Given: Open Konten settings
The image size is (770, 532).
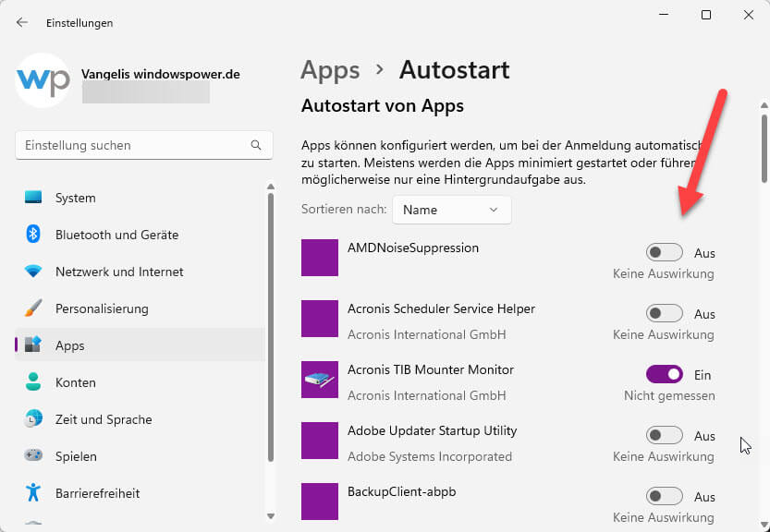Looking at the screenshot, I should point(140,382).
